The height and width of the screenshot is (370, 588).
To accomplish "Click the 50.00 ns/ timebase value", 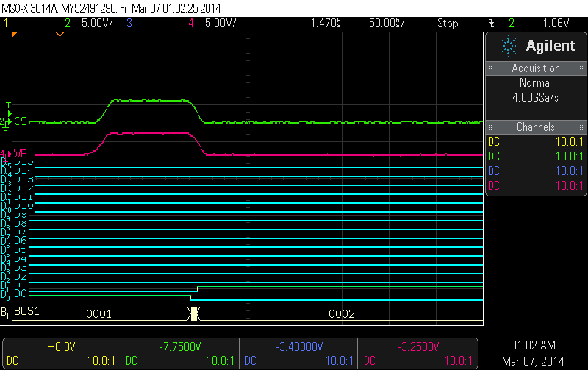I will (x=387, y=24).
